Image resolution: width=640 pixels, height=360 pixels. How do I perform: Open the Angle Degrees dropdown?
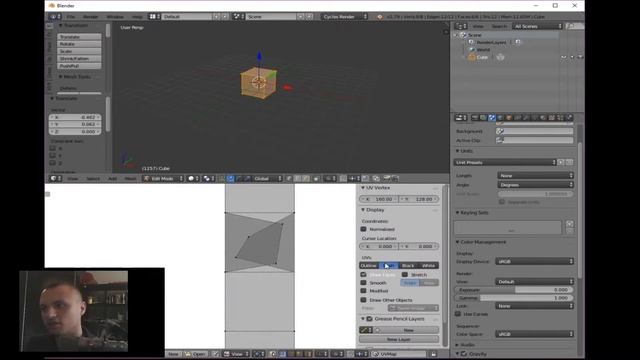536,185
